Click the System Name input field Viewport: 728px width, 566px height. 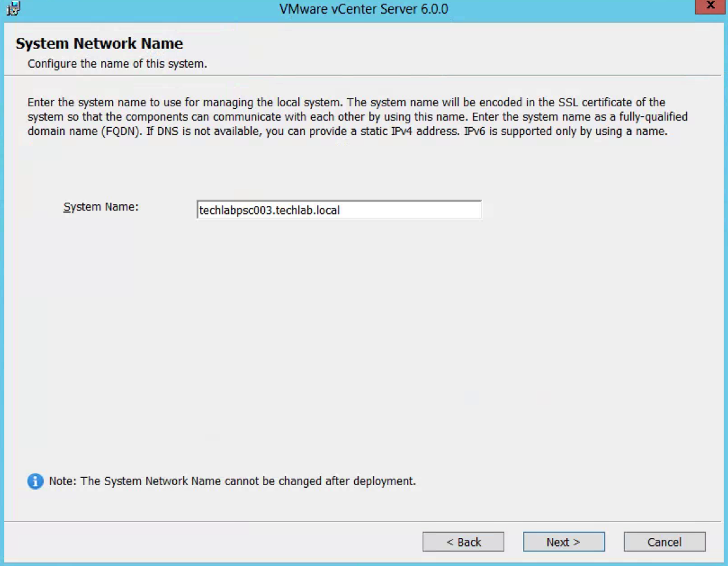339,210
